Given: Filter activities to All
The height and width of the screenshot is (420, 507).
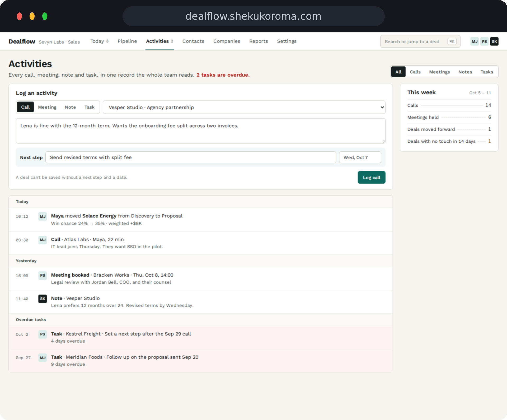Looking at the screenshot, I should coord(398,72).
